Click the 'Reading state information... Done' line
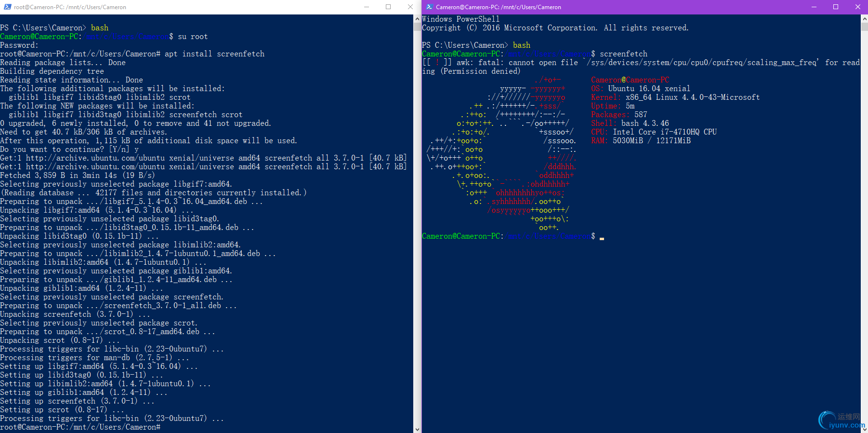This screenshot has height=433, width=868. click(71, 80)
